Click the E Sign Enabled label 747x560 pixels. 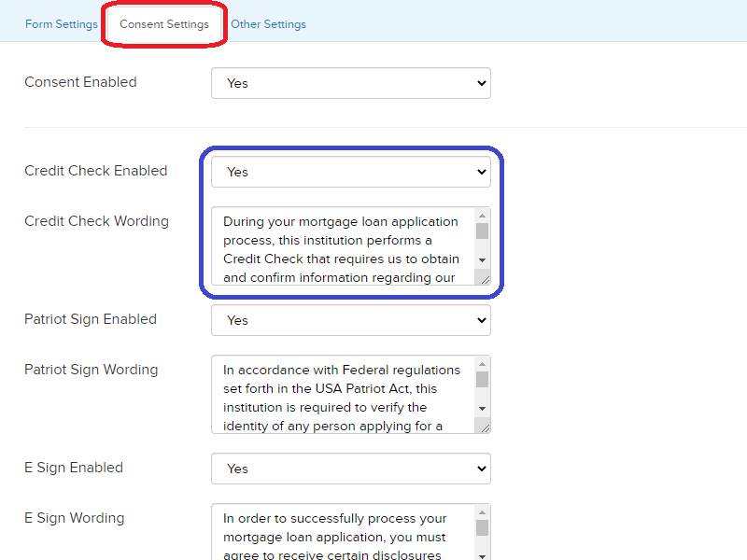(74, 468)
